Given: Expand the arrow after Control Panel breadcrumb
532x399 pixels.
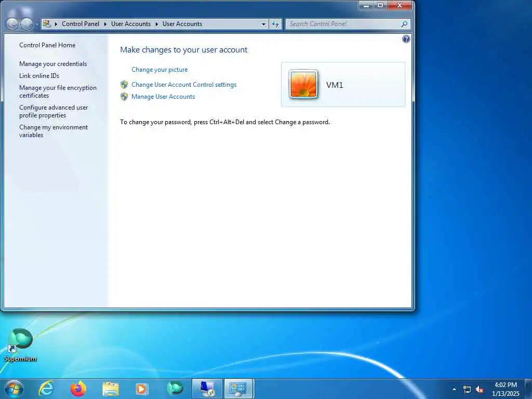Looking at the screenshot, I should point(105,24).
